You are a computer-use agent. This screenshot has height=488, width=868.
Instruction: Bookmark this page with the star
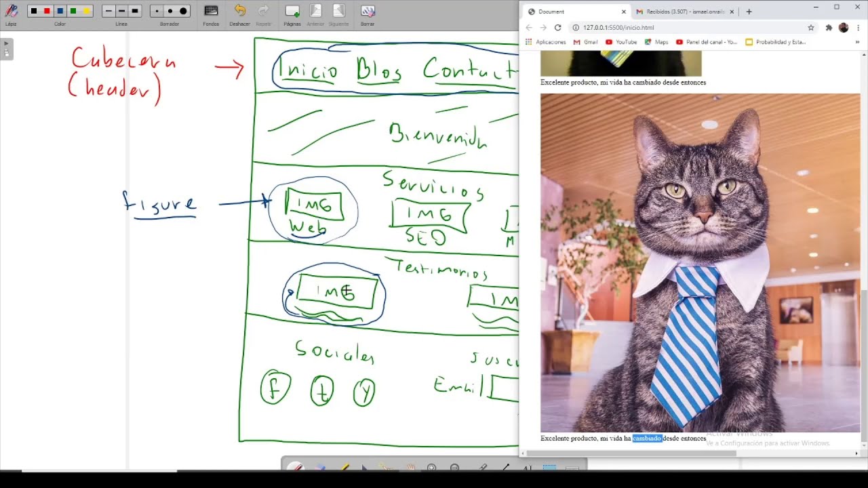(810, 28)
